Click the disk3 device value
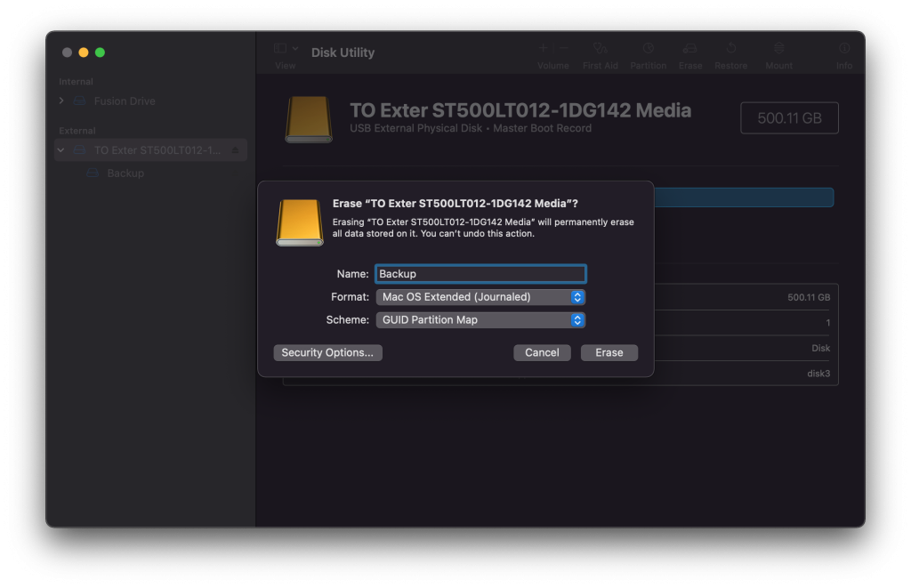Viewport: 911px width, 588px height. 818,374
